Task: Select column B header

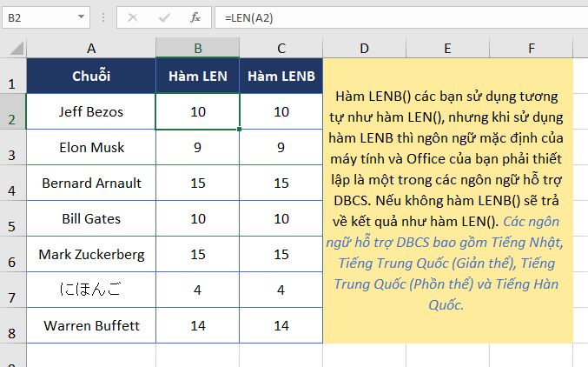Action: tap(198, 48)
